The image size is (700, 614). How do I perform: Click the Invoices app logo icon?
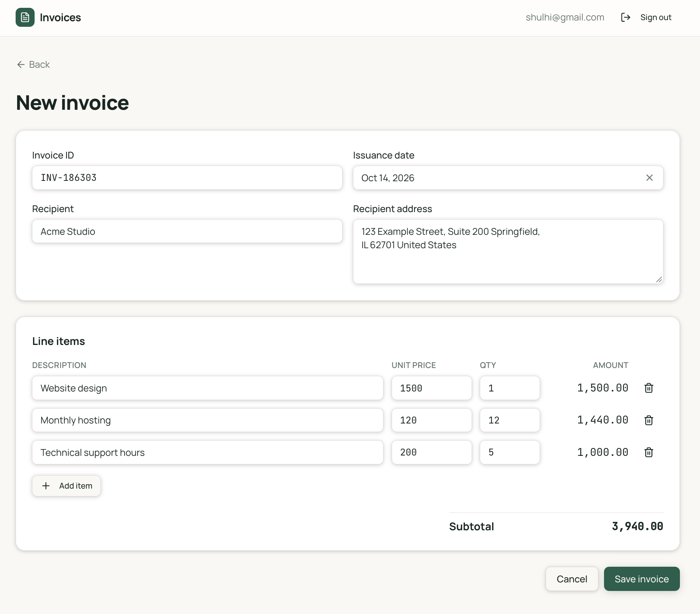(x=25, y=17)
